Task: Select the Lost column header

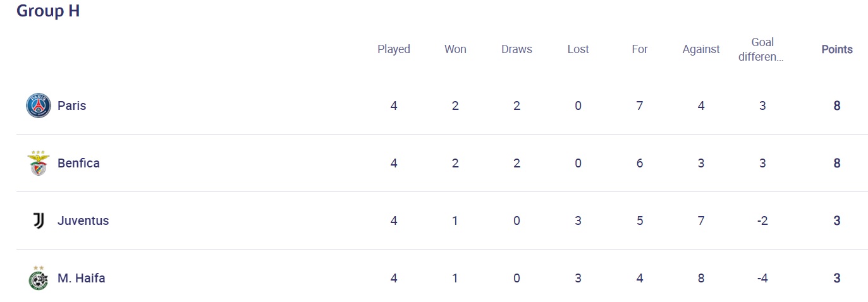Action: [578, 49]
